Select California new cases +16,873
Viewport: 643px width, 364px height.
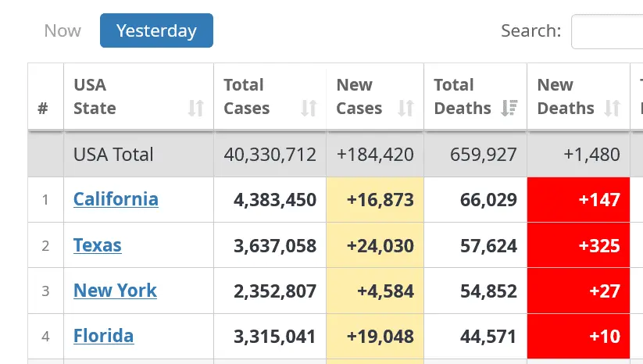point(380,200)
